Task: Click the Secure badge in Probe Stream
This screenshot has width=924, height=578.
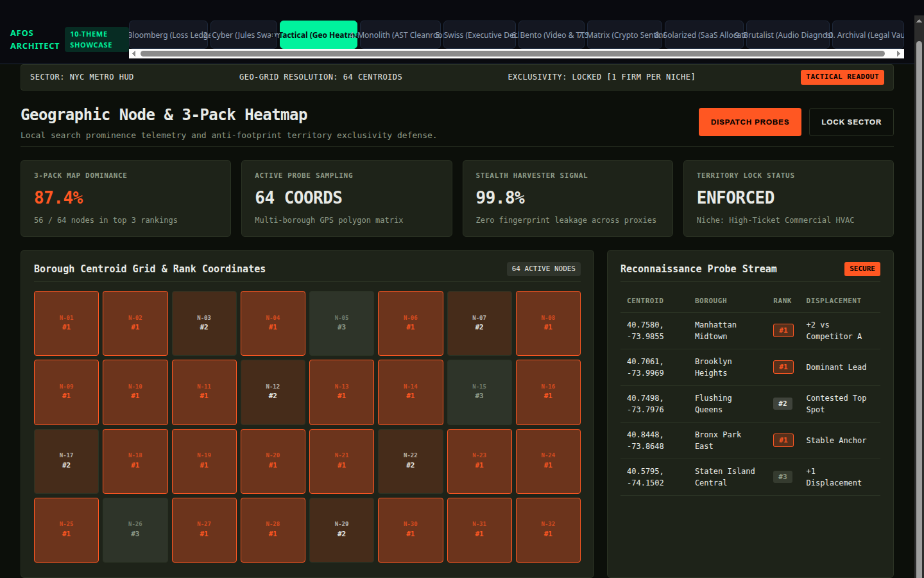Action: (x=862, y=269)
